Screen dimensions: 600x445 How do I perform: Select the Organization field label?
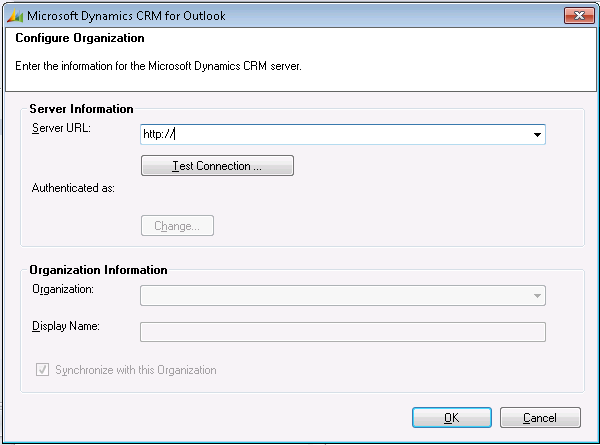63,289
